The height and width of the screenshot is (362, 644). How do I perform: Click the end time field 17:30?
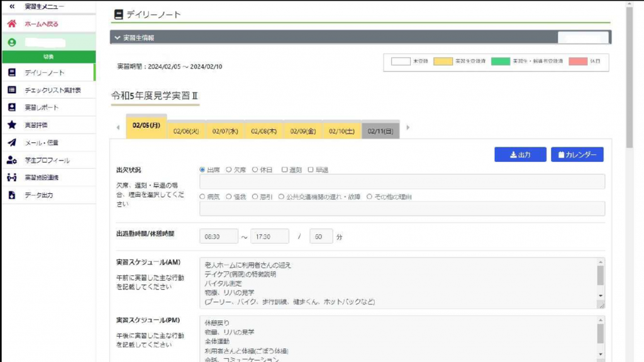coord(270,237)
